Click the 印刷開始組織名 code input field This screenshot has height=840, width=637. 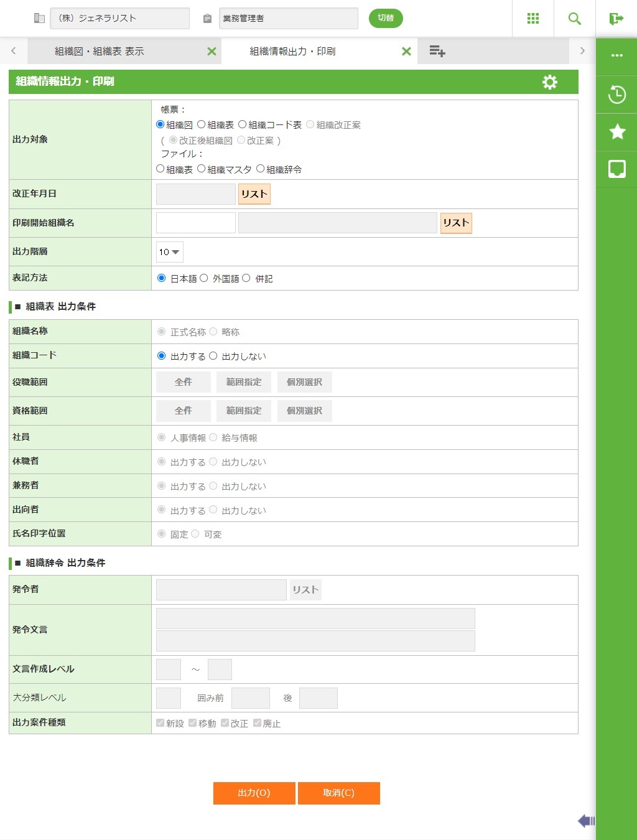(195, 223)
